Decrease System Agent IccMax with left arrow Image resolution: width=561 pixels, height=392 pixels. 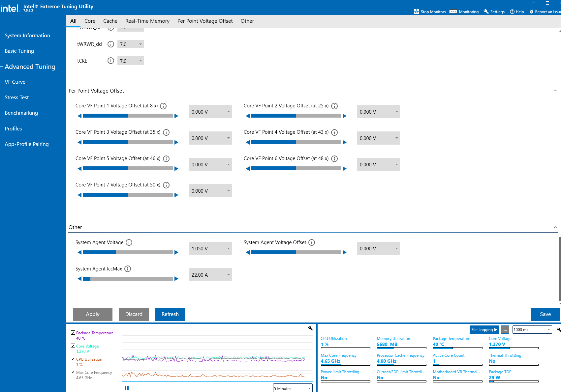[79, 279]
